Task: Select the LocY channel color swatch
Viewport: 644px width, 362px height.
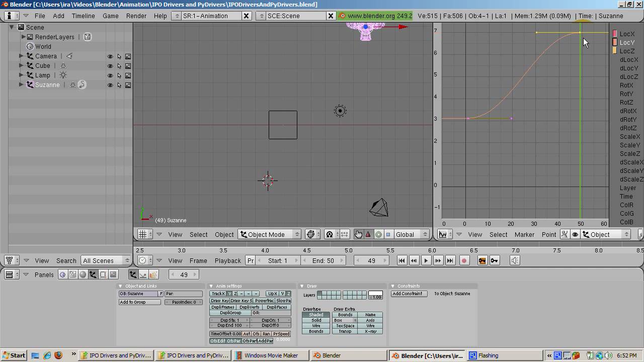Action: pos(615,42)
